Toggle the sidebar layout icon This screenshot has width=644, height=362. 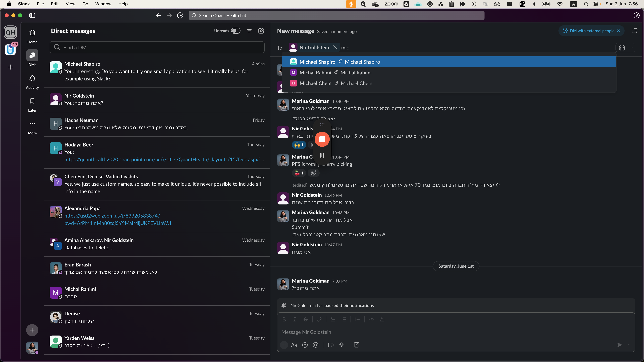tap(32, 15)
